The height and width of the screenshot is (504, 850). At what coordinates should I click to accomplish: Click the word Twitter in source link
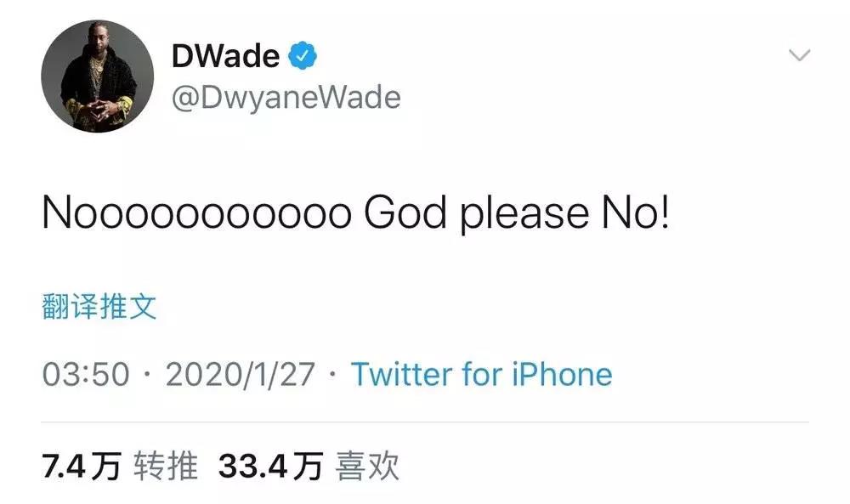(x=402, y=375)
